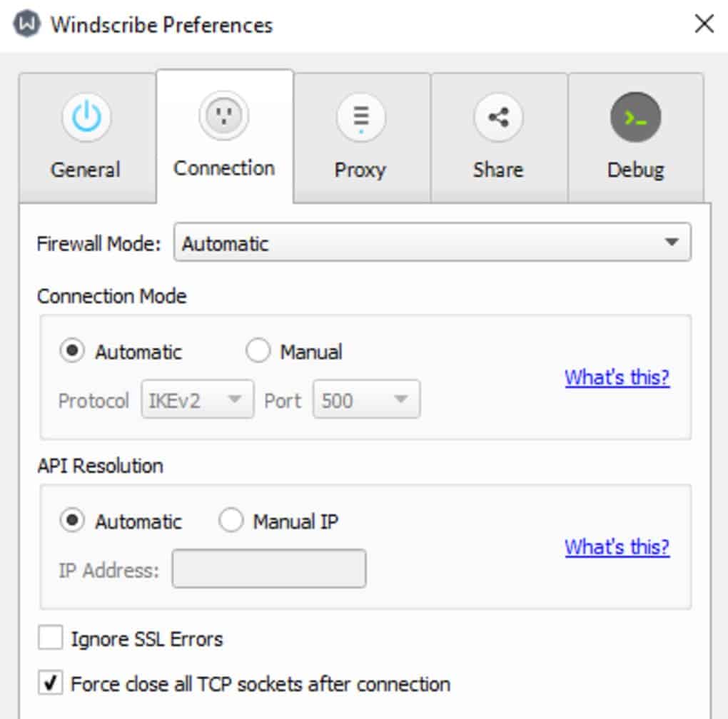Click the General power icon
Viewport: 728px width, 719px height.
[x=86, y=118]
